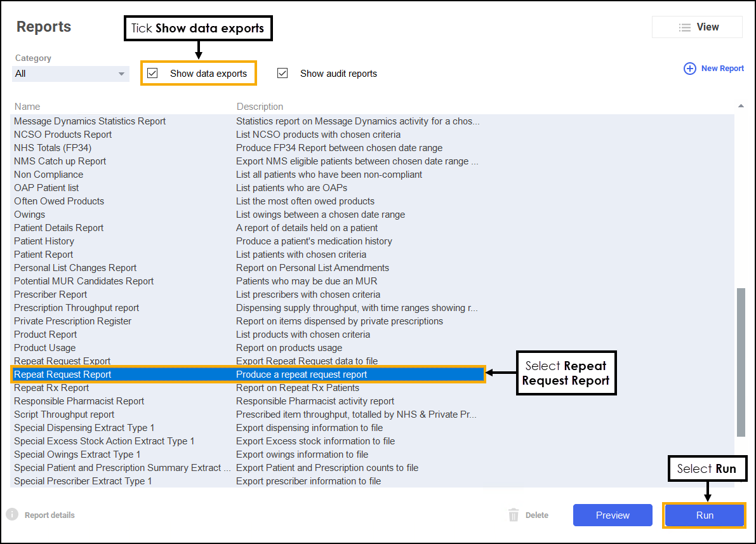Click the scroll up arrow of list

pos(740,106)
